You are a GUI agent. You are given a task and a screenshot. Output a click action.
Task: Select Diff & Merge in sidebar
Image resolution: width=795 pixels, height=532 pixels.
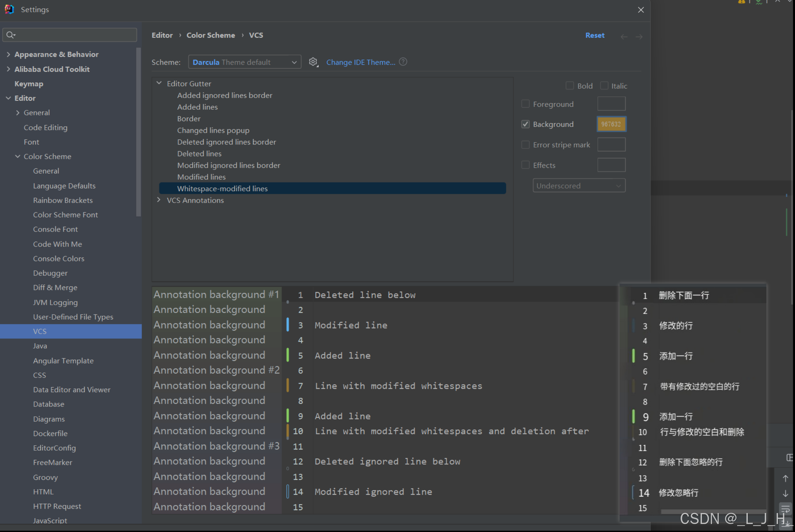click(x=55, y=287)
